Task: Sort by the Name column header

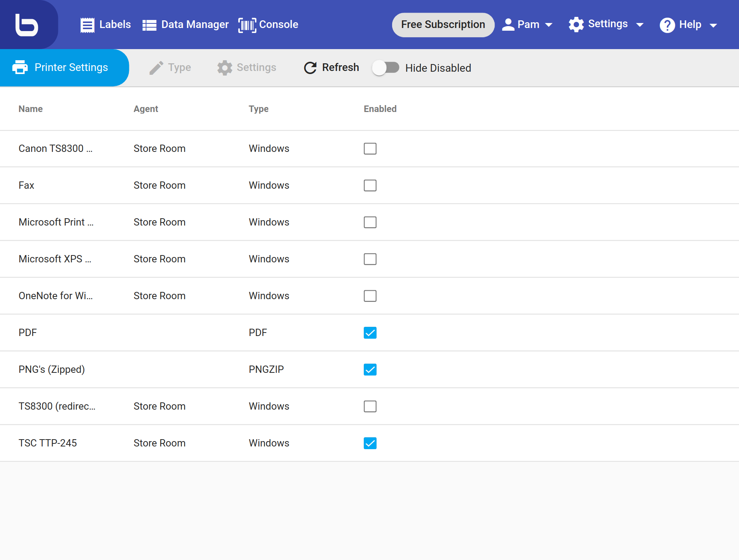Action: click(31, 109)
